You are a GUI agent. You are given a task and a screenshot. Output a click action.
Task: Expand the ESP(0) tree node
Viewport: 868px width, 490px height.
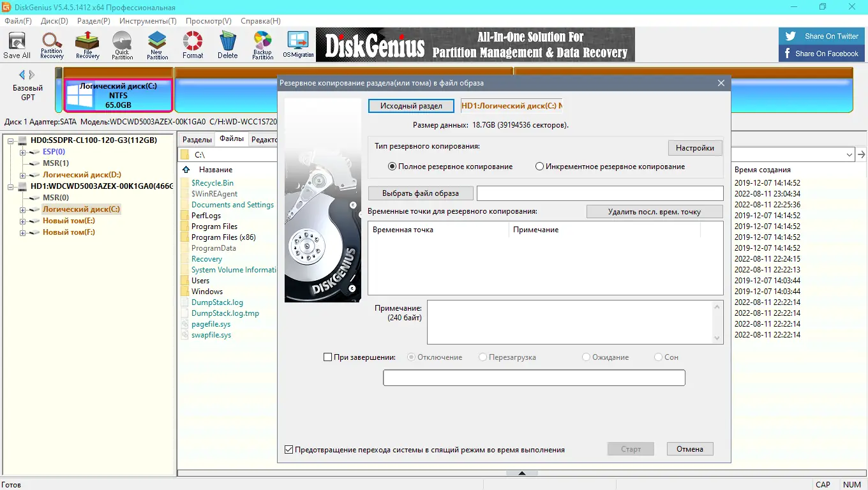tap(23, 152)
